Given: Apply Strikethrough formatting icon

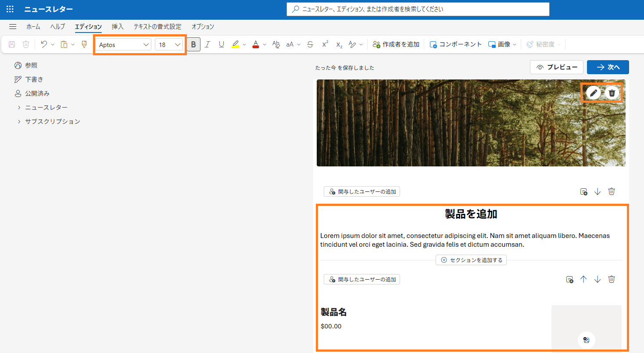Looking at the screenshot, I should coord(310,44).
